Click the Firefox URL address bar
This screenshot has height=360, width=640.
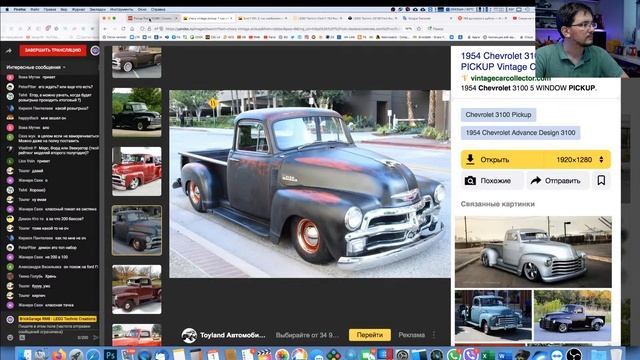click(x=282, y=29)
